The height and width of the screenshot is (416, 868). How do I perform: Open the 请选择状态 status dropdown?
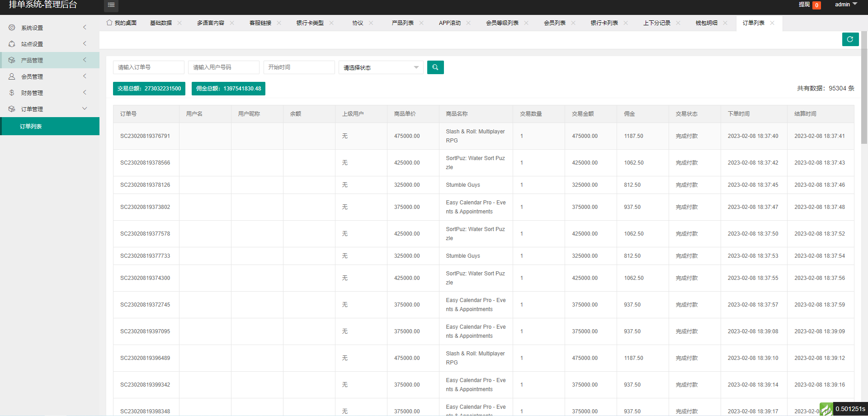pyautogui.click(x=380, y=67)
